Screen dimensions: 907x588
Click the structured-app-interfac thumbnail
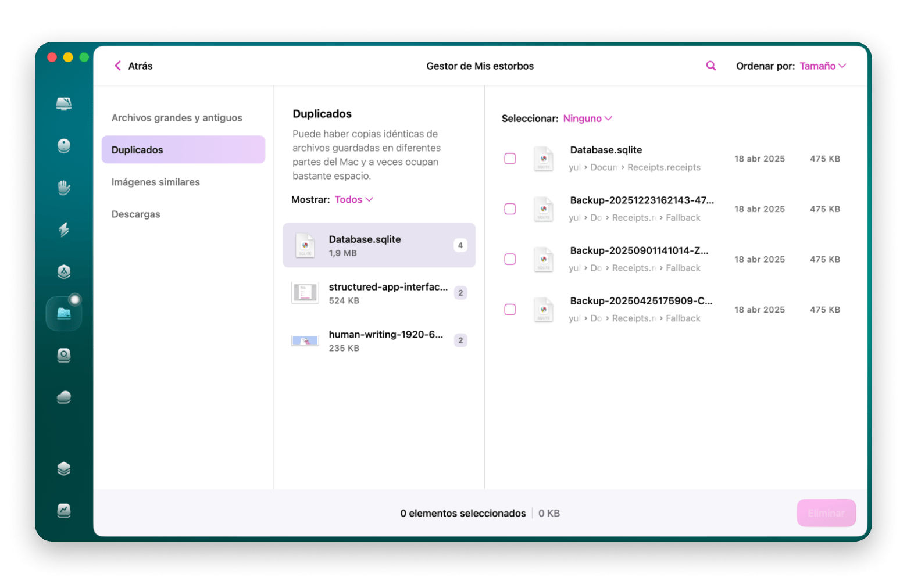(x=305, y=293)
